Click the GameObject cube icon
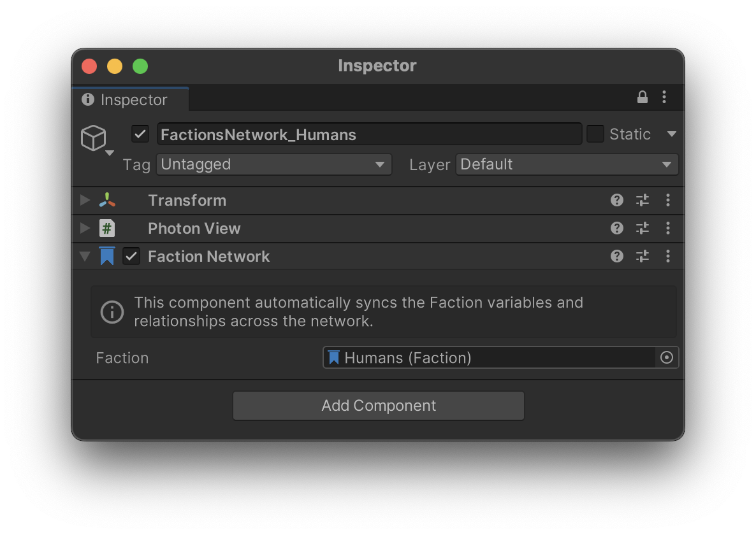 (93, 138)
